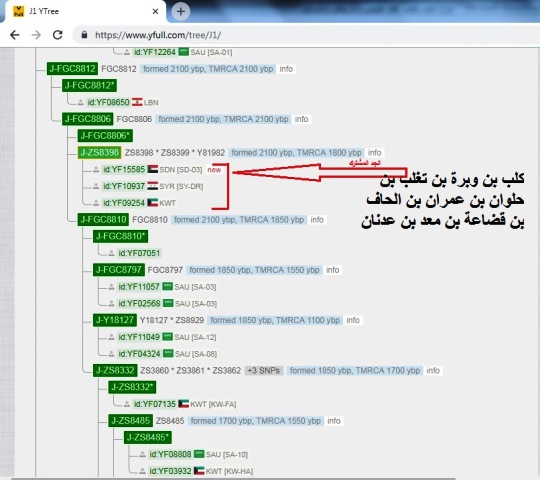Click Saudi flag beside YF04324
The width and height of the screenshot is (540, 480).
[x=168, y=353]
